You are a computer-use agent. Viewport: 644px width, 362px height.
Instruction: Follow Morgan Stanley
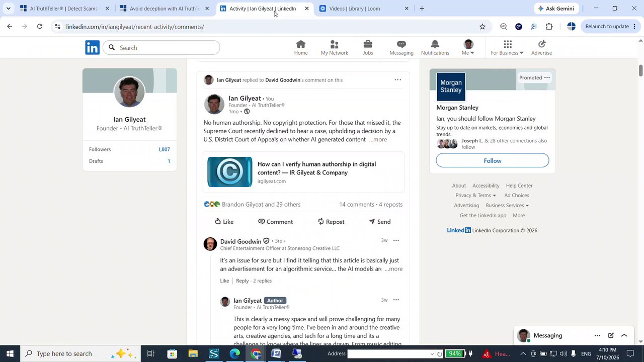point(493,161)
